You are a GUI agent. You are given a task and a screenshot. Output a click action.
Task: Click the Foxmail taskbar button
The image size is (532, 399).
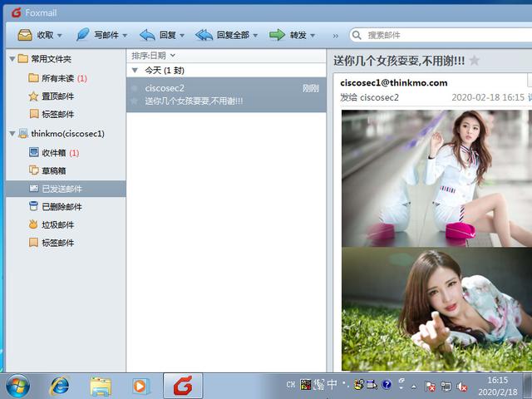(183, 386)
